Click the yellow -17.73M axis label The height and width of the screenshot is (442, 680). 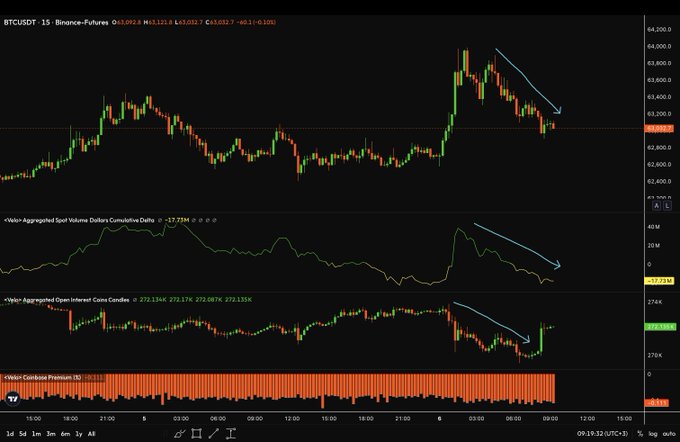point(659,281)
